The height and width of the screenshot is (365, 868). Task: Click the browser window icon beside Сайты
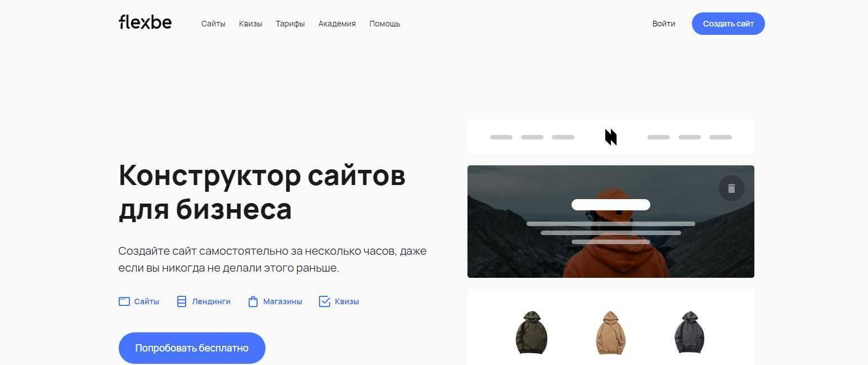pos(124,301)
